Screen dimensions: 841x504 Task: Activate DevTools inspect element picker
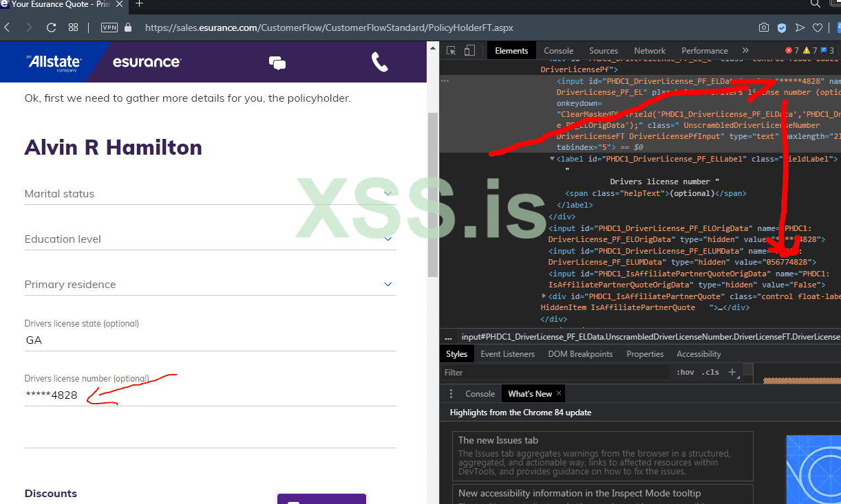click(451, 51)
